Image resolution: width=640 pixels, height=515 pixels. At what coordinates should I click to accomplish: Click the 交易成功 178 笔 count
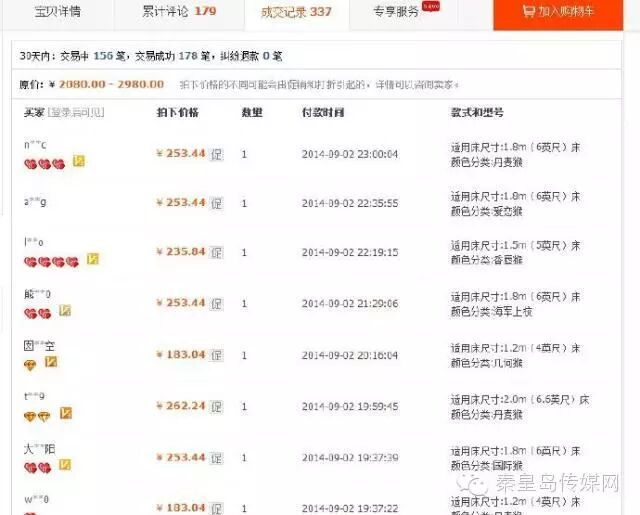tap(173, 56)
